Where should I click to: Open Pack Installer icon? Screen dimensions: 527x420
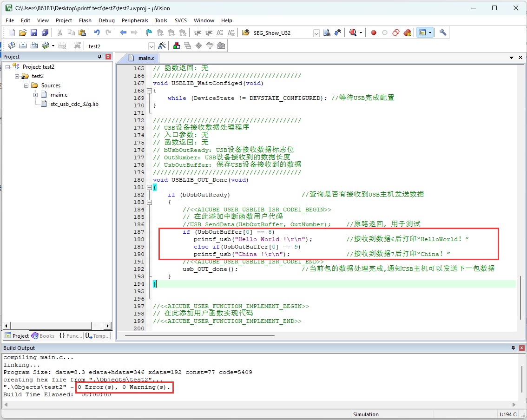221,46
